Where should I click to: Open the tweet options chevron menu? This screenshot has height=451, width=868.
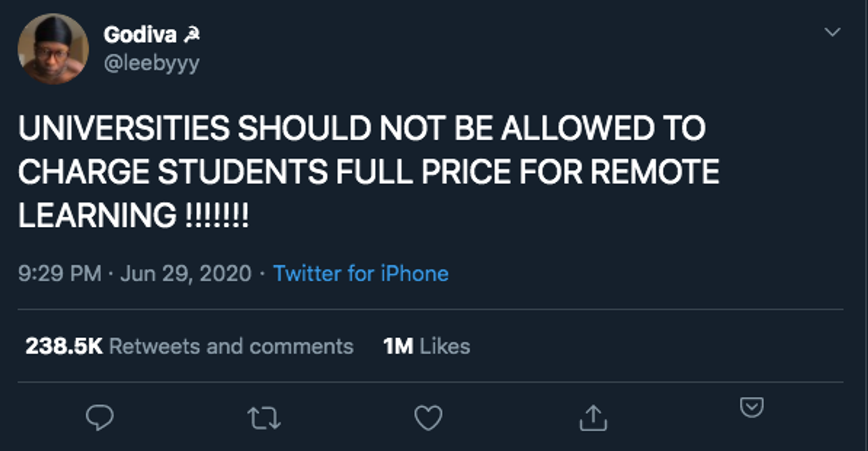(832, 32)
